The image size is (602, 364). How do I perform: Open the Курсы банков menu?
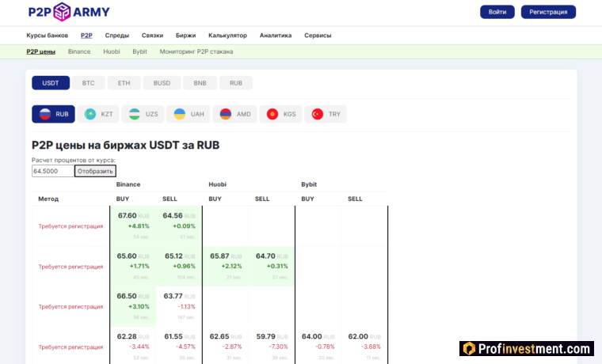(x=47, y=36)
